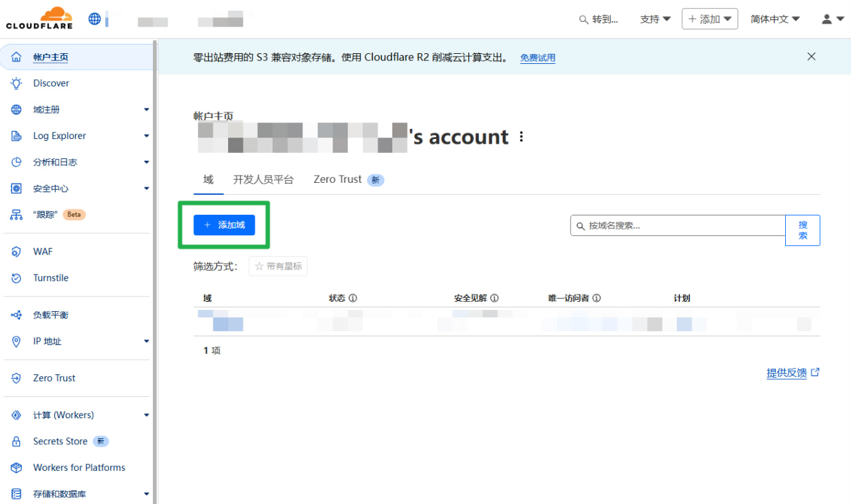Viewport: 851px width, 504px height.
Task: Switch to the 开发人员平台 tab
Action: [263, 180]
